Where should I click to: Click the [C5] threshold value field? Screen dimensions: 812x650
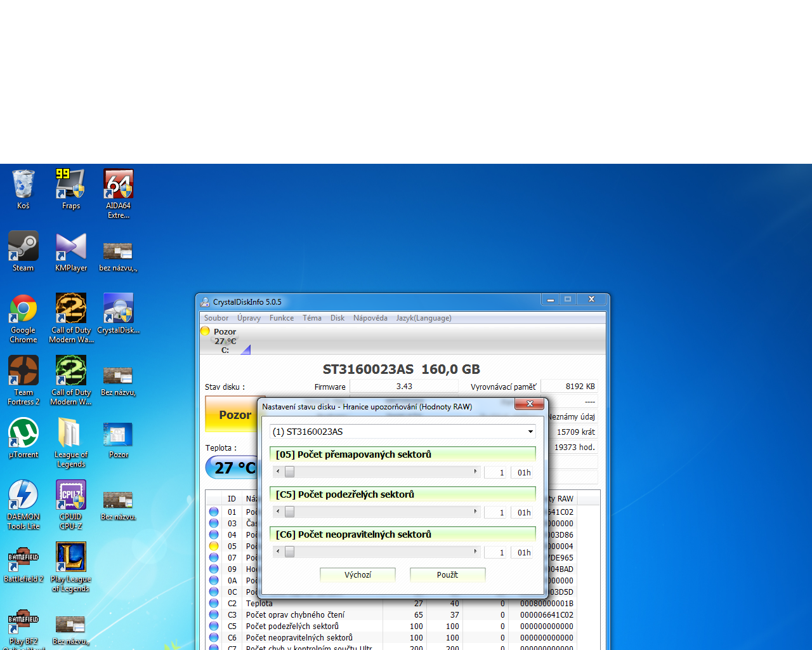point(495,512)
